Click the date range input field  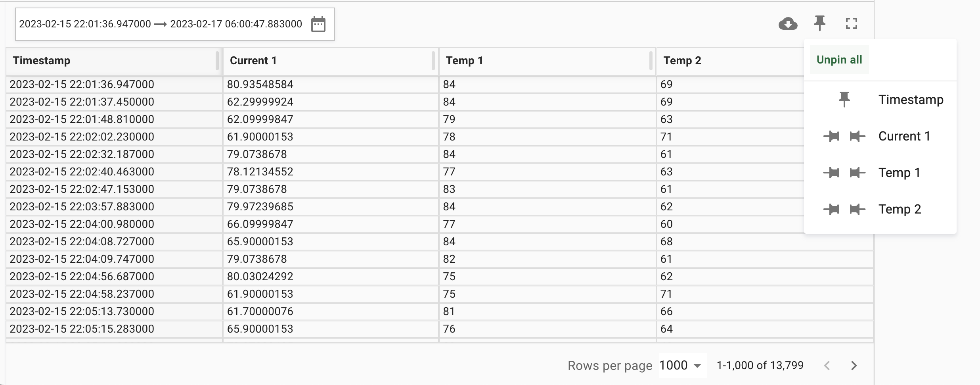point(175,24)
